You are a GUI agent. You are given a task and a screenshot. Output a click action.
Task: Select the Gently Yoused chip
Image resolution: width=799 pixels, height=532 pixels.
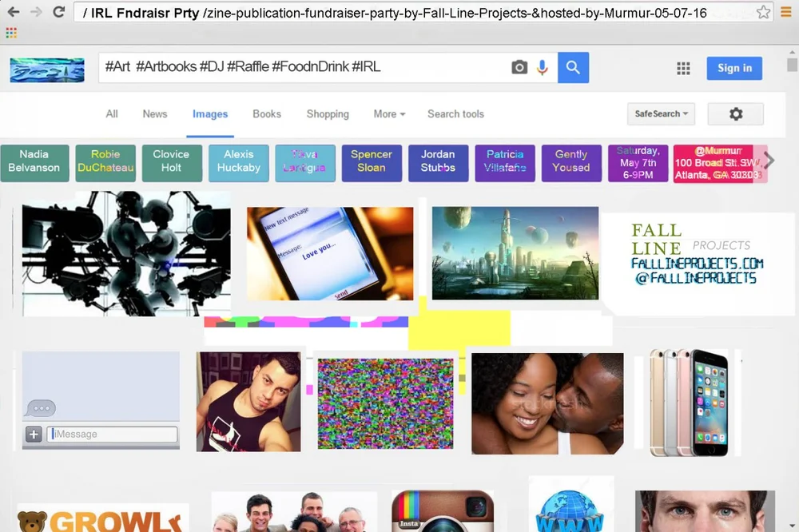571,163
